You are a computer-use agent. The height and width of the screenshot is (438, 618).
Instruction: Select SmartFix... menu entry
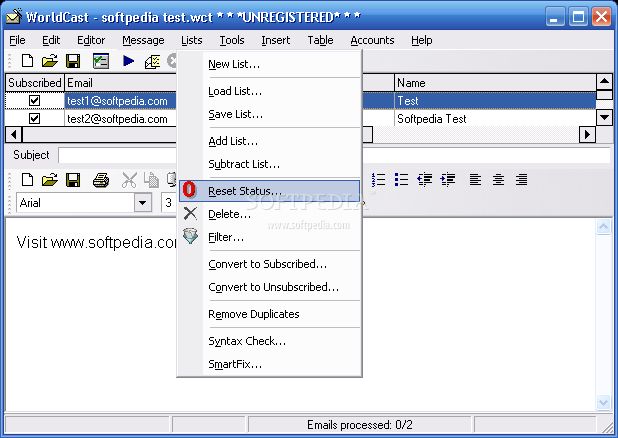(x=270, y=364)
